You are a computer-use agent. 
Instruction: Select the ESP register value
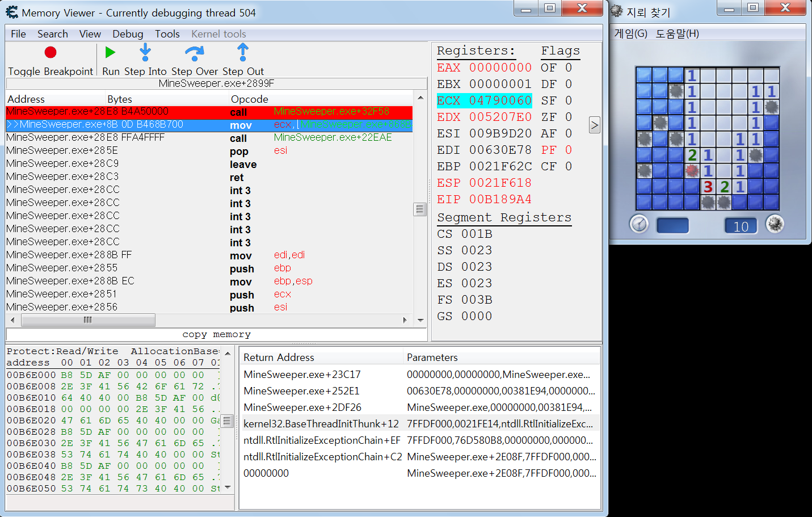pyautogui.click(x=500, y=183)
